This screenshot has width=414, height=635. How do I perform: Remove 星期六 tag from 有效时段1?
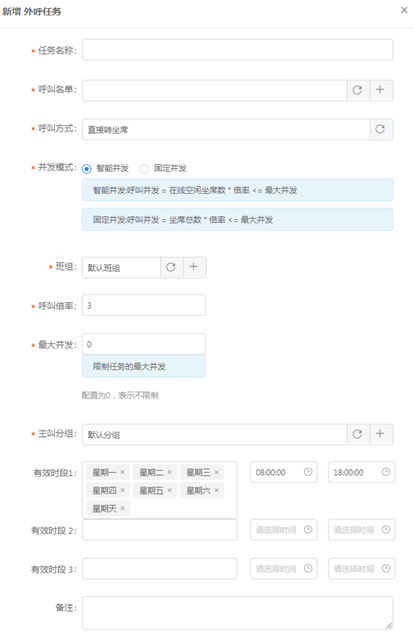coord(216,490)
